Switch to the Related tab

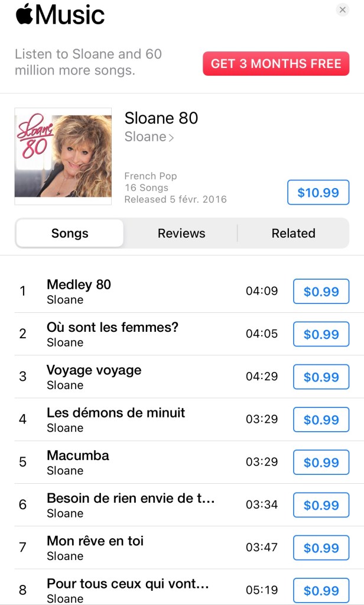click(294, 233)
